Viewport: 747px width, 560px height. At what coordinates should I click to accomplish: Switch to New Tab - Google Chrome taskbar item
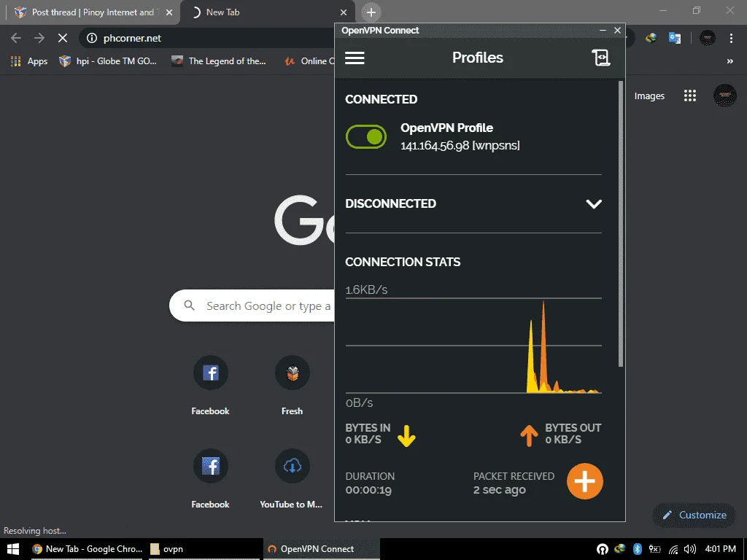[x=87, y=549]
